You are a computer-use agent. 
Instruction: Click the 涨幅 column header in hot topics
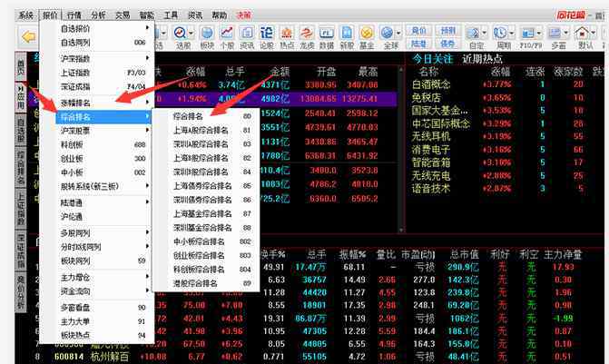click(501, 72)
